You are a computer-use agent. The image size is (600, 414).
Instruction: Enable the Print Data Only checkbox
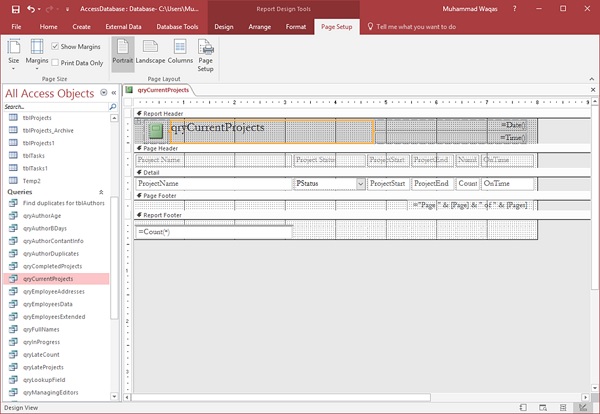coord(54,62)
